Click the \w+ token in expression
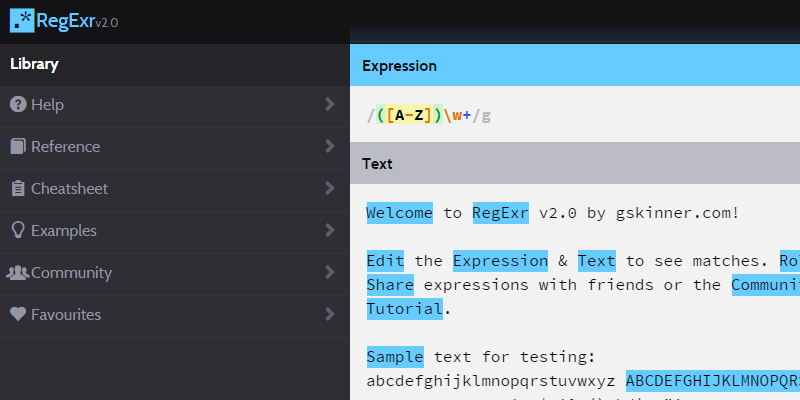Viewport: 800px width, 400px height. 458,115
